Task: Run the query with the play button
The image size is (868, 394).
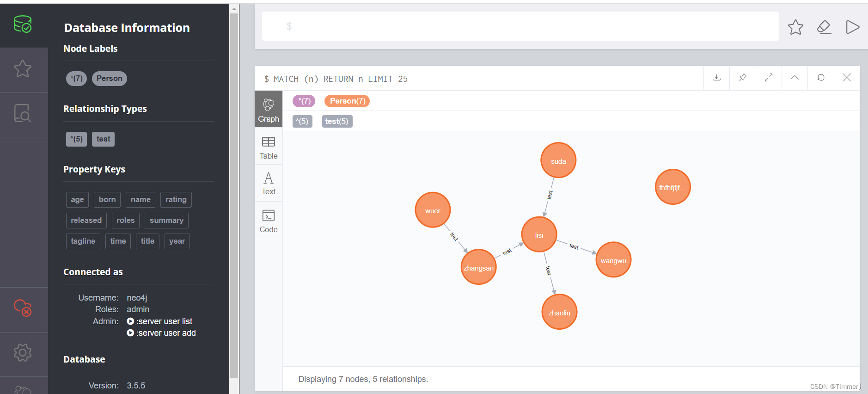Action: pos(853,27)
